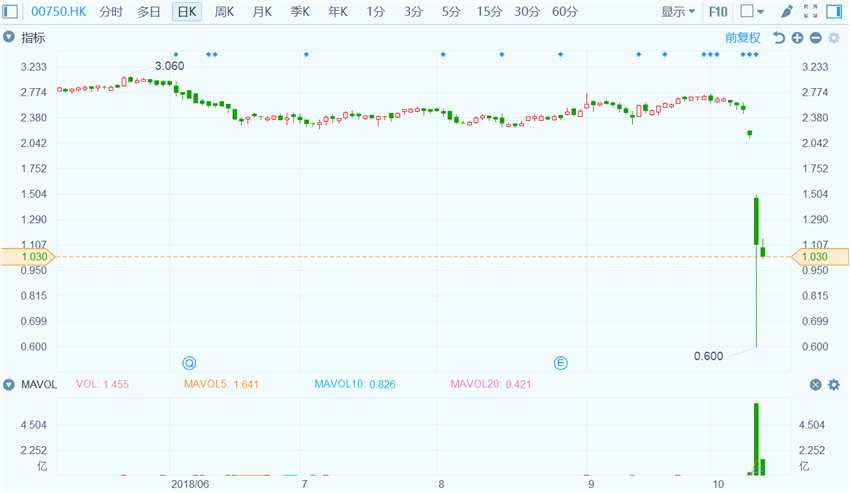Select the 周K weekly candlestick tab
Screen dimensions: 850x493
[224, 11]
